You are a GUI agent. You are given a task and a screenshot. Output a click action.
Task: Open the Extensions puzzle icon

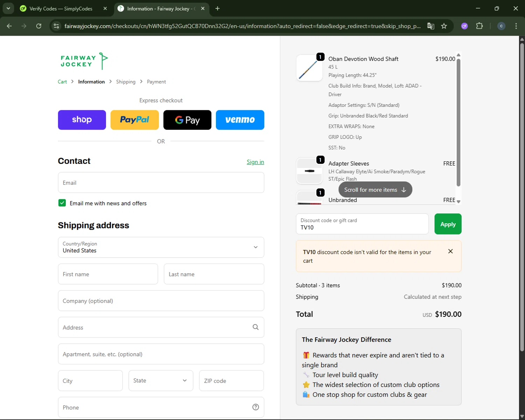(x=479, y=26)
